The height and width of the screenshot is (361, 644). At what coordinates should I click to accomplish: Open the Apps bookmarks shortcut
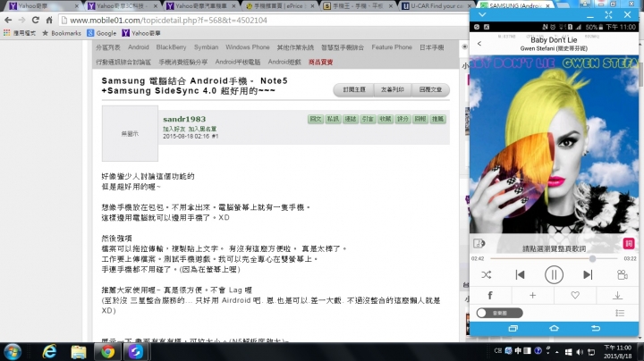(x=20, y=33)
